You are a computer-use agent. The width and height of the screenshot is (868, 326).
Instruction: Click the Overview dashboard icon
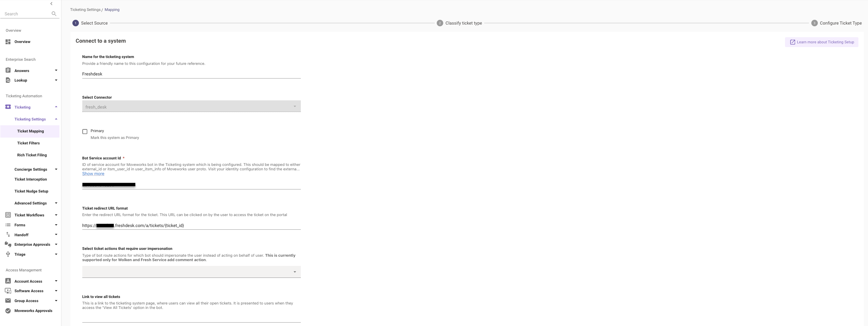8,42
